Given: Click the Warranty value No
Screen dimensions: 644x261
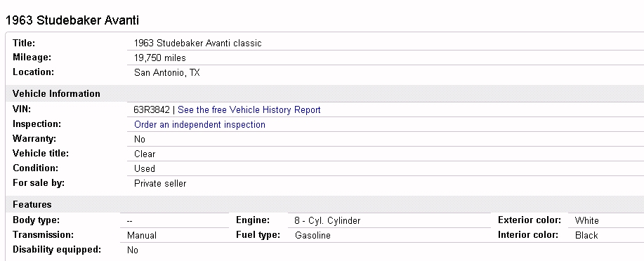Looking at the screenshot, I should 140,140.
